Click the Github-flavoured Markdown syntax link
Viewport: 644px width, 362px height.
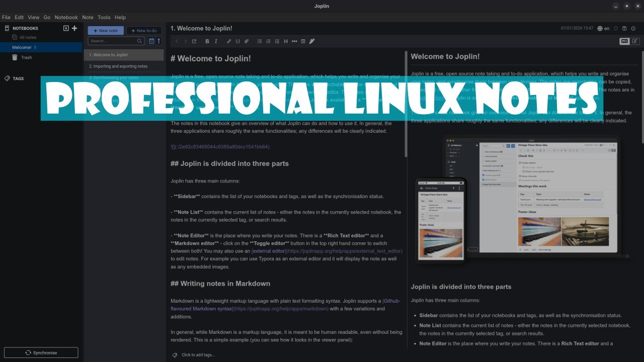click(x=285, y=305)
